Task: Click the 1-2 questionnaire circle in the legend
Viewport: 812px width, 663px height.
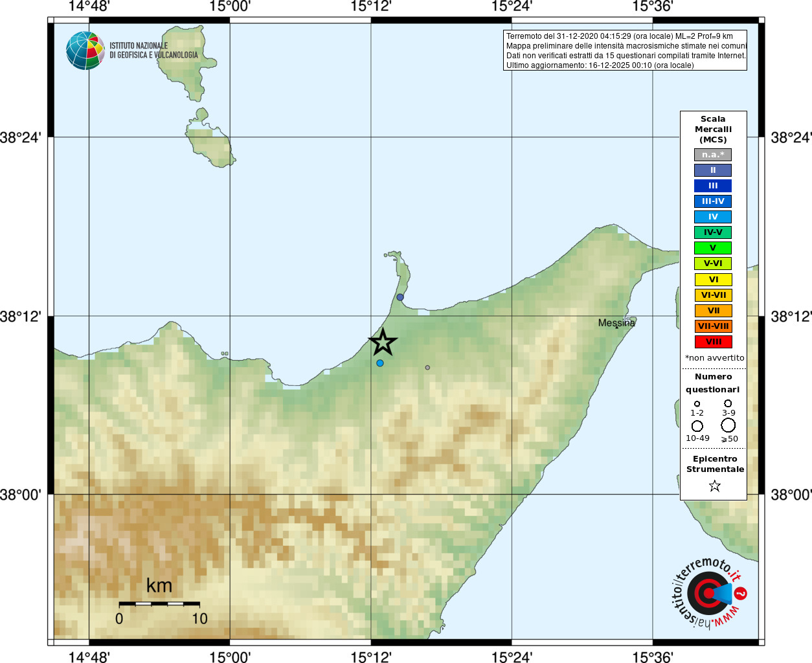Action: (x=697, y=403)
